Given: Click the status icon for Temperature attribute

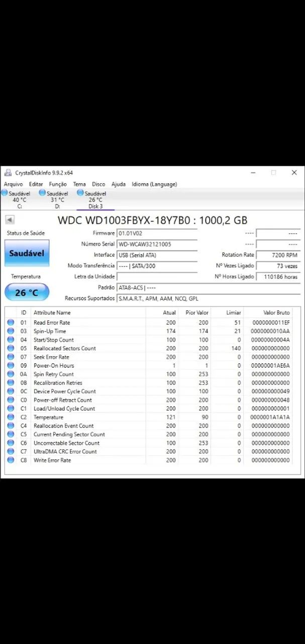Looking at the screenshot, I should [x=11, y=417].
